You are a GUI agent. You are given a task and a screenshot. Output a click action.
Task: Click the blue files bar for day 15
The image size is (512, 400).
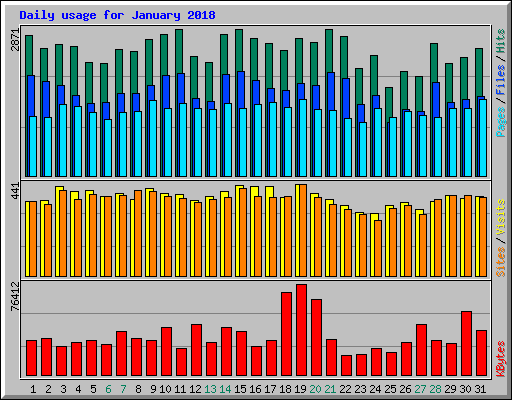tap(241, 90)
